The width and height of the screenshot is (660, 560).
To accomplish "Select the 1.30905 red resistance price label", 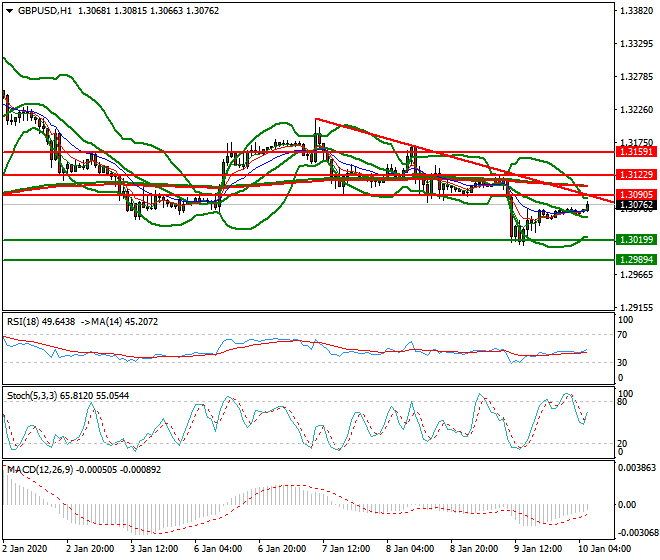I will [636, 195].
